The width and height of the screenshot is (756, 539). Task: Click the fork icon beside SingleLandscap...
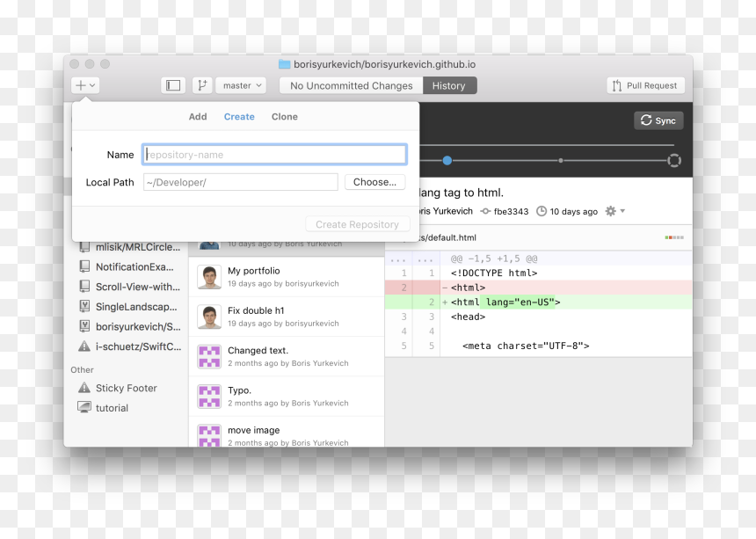(x=84, y=306)
